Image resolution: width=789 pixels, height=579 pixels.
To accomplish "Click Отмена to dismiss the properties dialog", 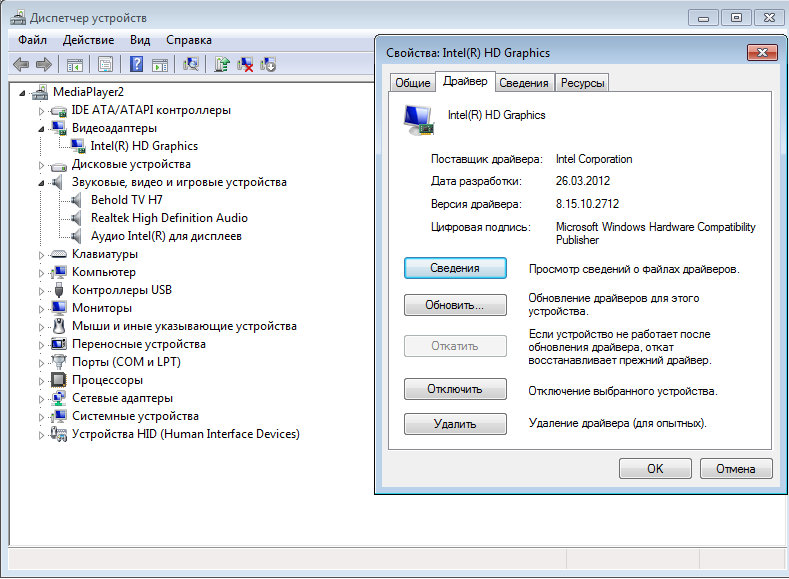I will pyautogui.click(x=736, y=468).
